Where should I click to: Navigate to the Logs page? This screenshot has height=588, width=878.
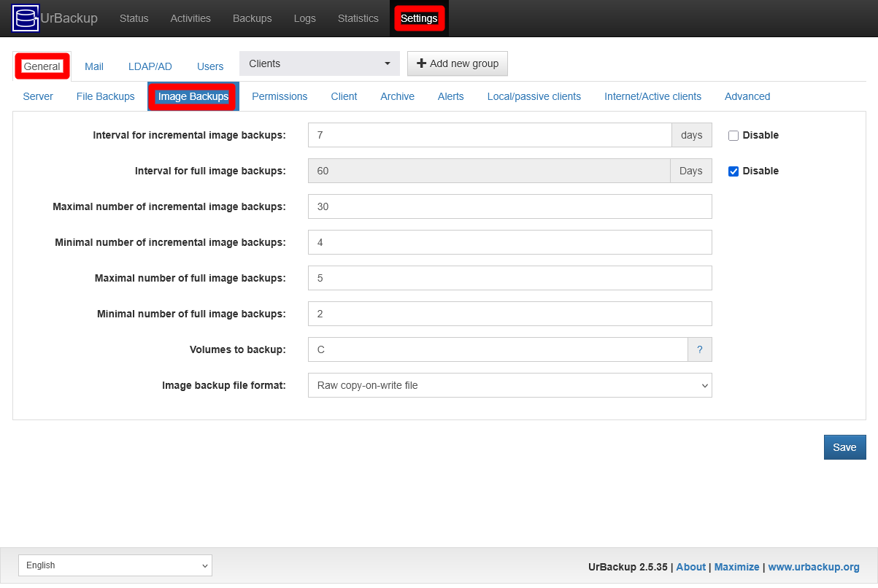[x=304, y=18]
